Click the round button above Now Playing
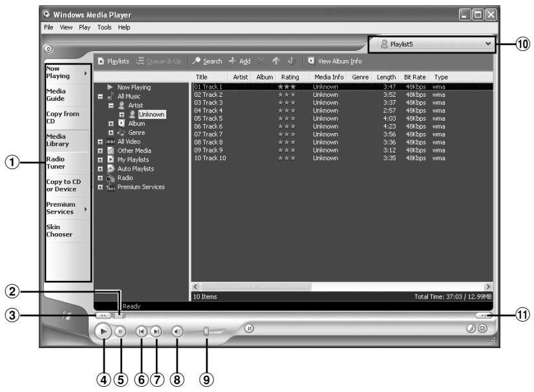Screen dimensions: 534x392 tap(48, 49)
